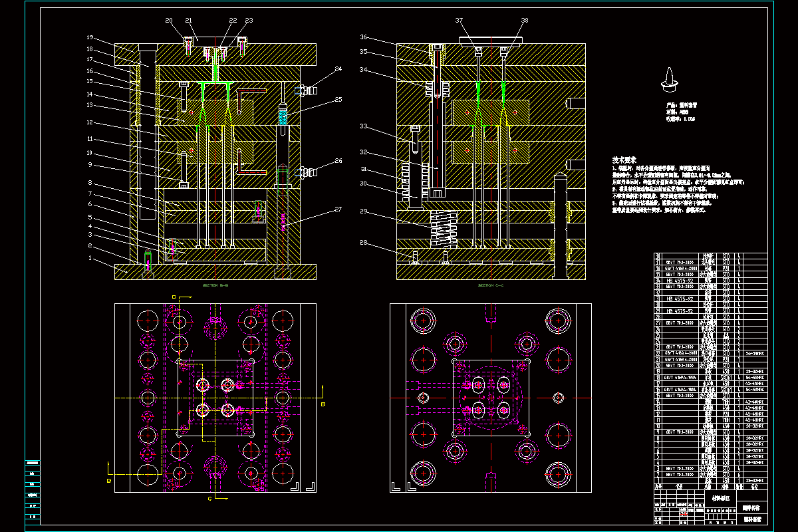Select the 技术要求 heading text

tap(624, 160)
